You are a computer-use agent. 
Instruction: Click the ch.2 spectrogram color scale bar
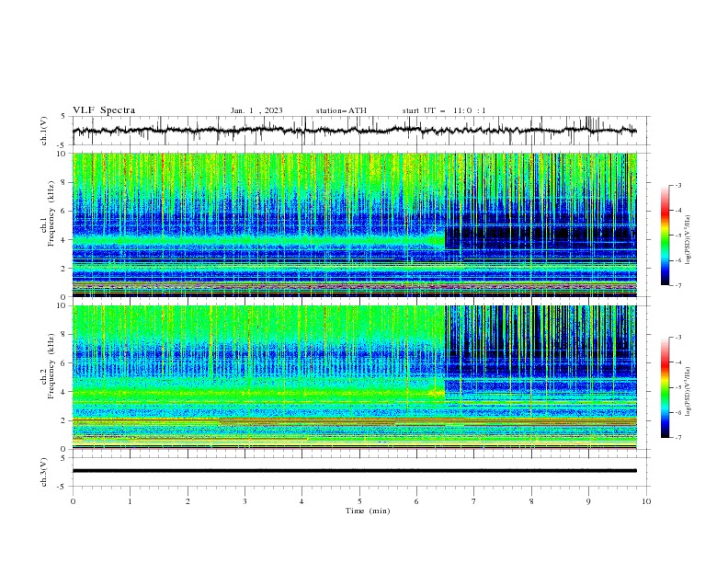point(665,387)
